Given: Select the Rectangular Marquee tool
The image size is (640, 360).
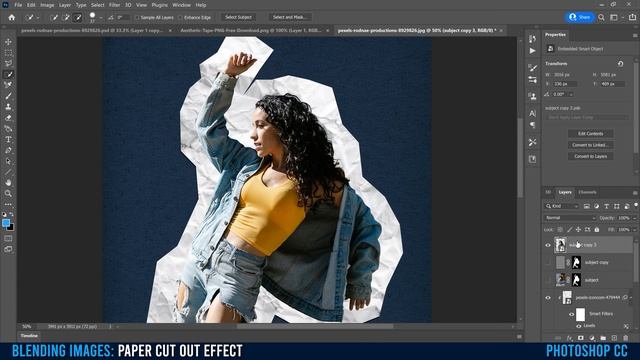Looking at the screenshot, I should pos(8,53).
